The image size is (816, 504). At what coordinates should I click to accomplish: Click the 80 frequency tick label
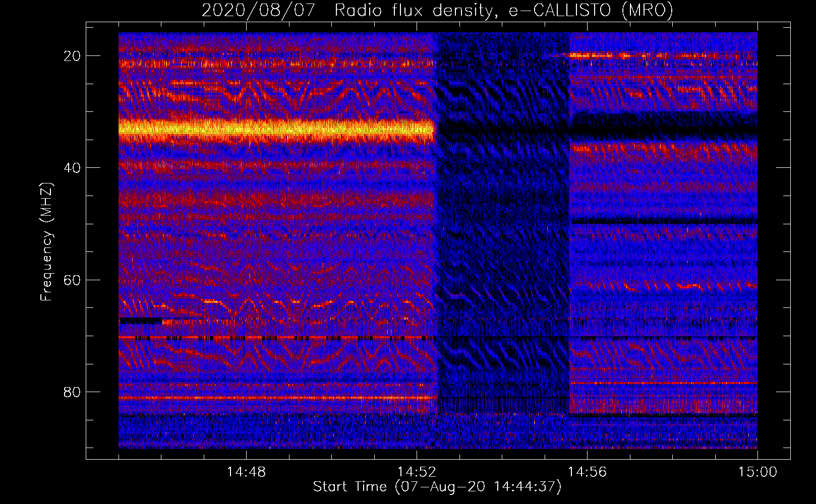[73, 392]
